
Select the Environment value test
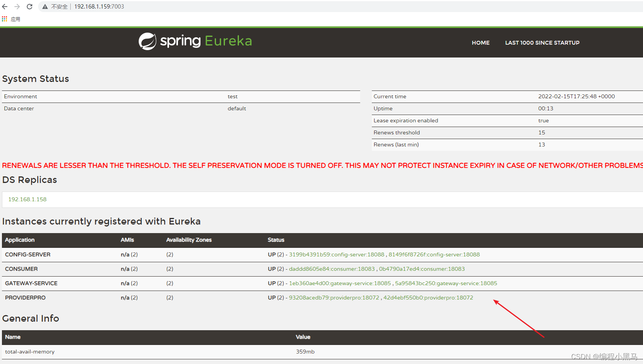[x=232, y=96]
